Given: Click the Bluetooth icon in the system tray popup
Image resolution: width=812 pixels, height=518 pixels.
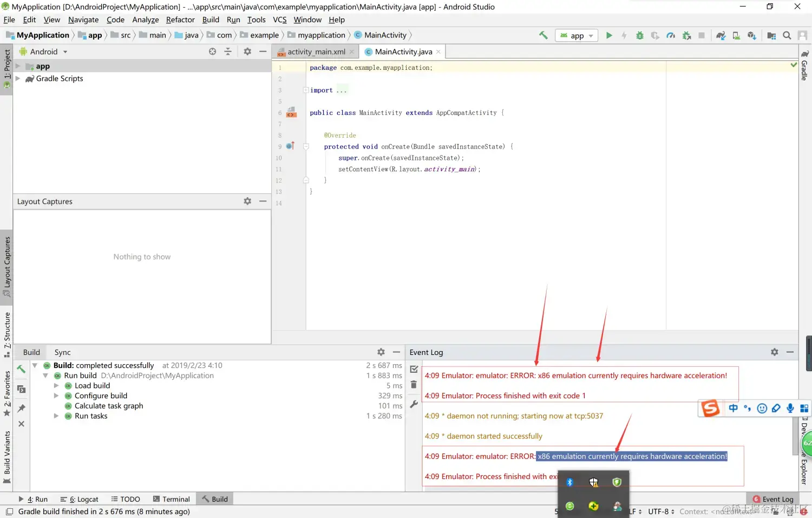Looking at the screenshot, I should click(x=569, y=482).
